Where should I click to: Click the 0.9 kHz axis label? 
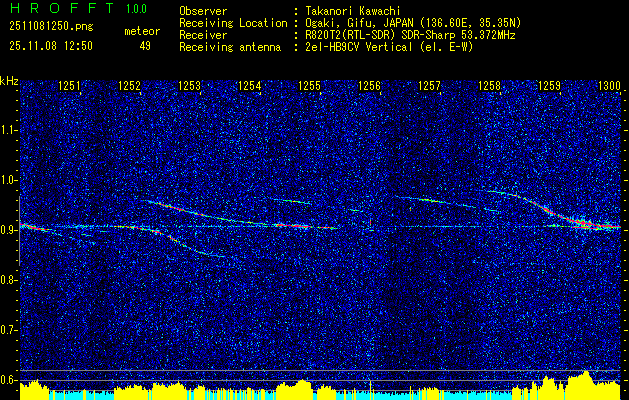[x=9, y=230]
